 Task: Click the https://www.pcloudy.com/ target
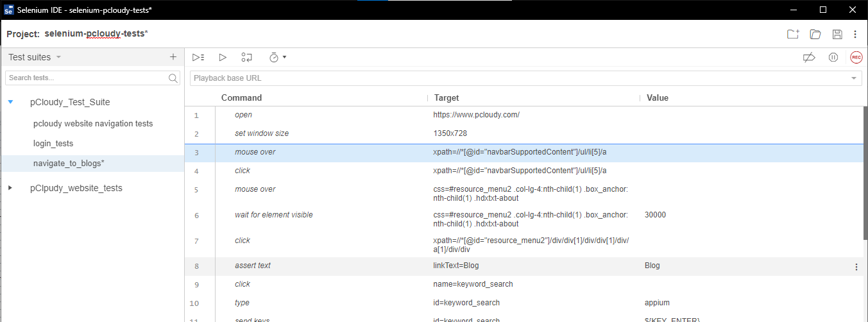click(x=476, y=115)
